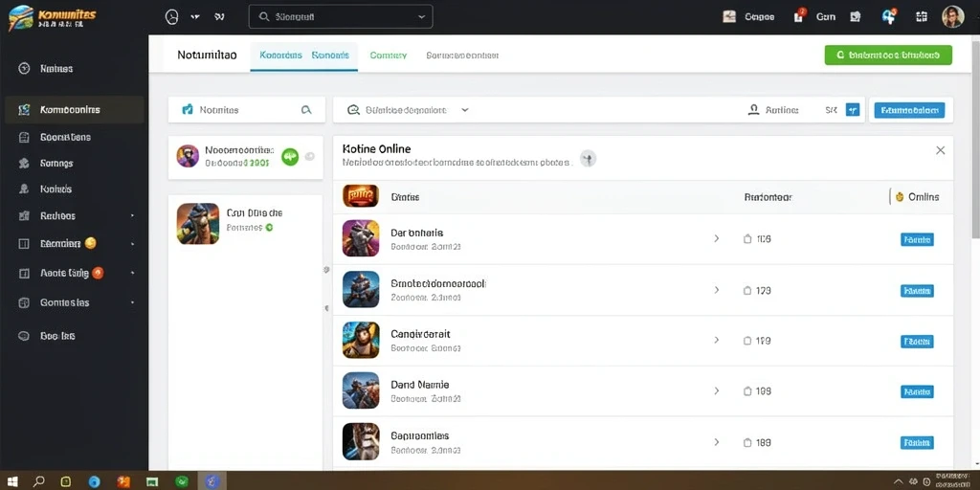Click the blue button in the 'Smotaddomoarool' row

(x=917, y=291)
